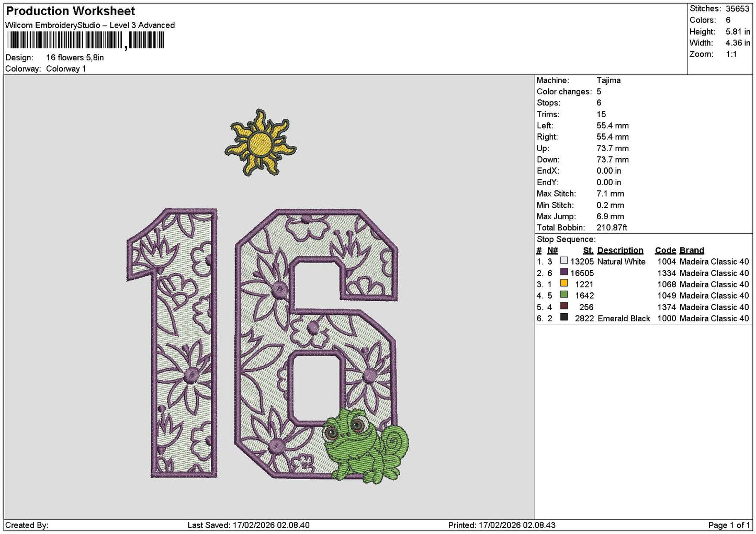Select the Left value 55.4 mm
This screenshot has width=756, height=534.
(613, 126)
